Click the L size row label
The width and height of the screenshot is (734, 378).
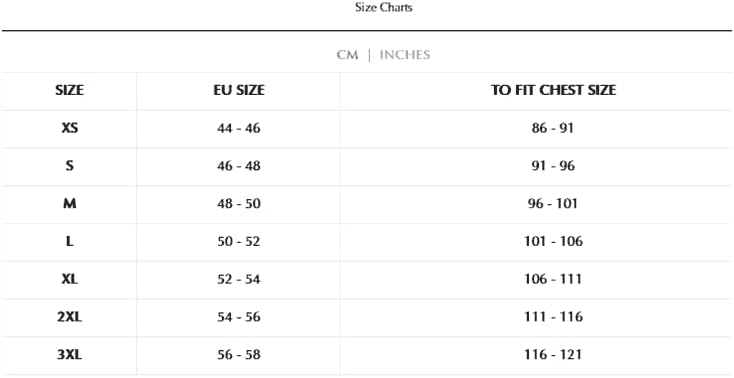(x=69, y=242)
